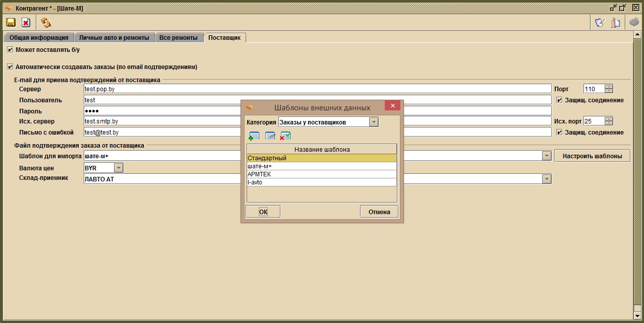Image resolution: width=644 pixels, height=323 pixels.
Task: Click the Пароль input field
Action: click(318, 111)
